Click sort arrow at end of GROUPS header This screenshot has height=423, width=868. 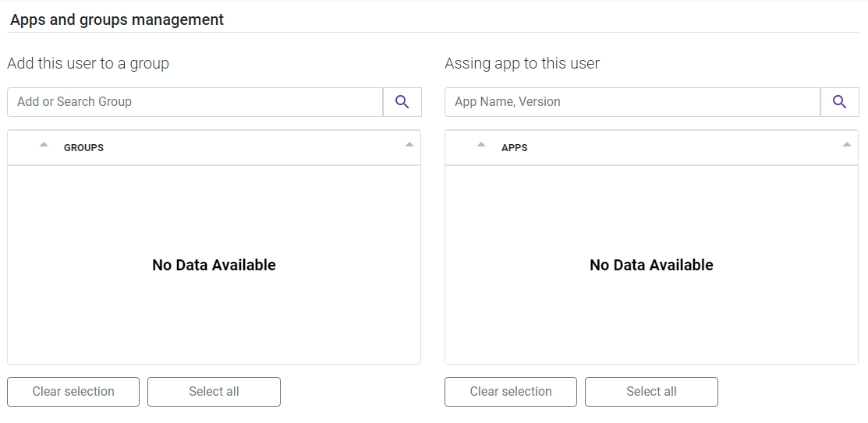[x=409, y=145]
